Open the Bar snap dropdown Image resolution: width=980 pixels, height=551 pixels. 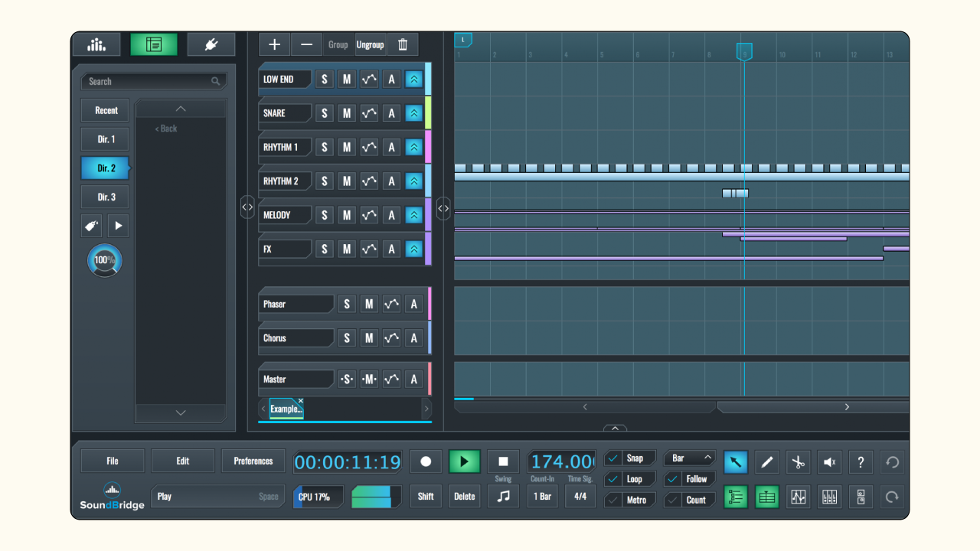coord(690,458)
